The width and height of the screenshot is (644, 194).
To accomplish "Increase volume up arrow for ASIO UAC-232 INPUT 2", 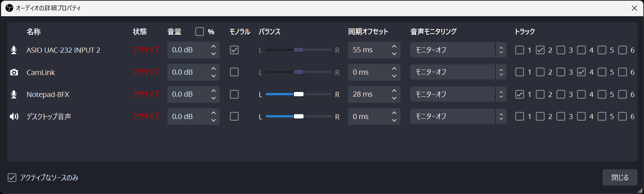I will point(213,47).
